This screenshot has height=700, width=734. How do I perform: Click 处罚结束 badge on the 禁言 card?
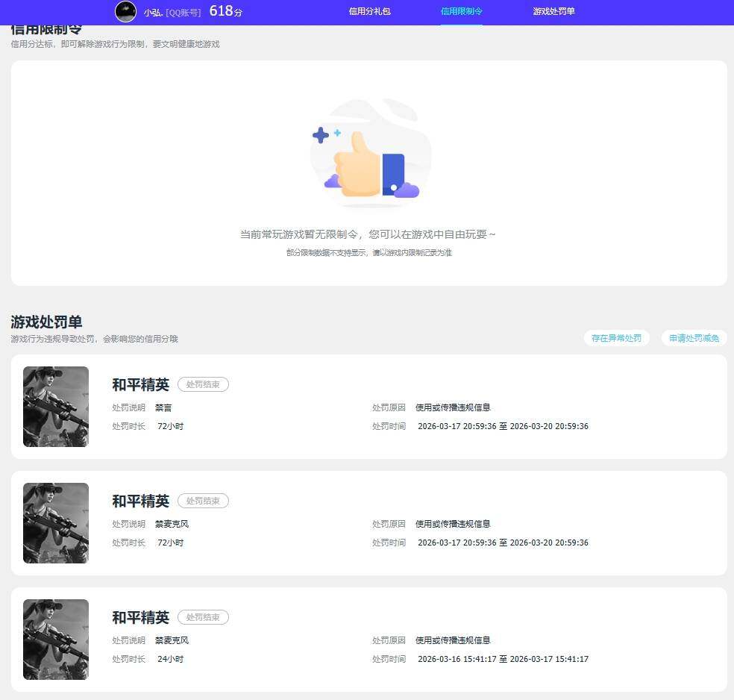tap(203, 384)
